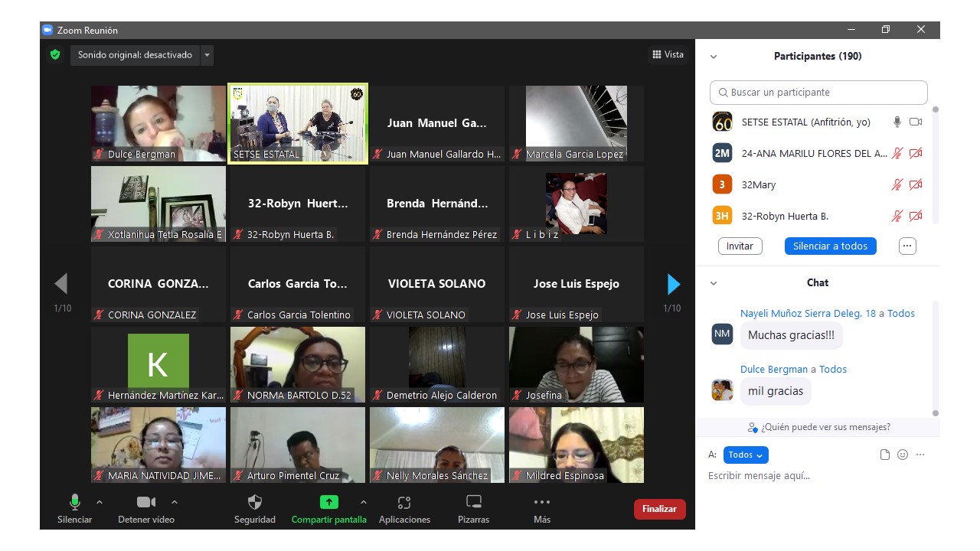
Task: Open the Seguridad shield menu
Action: [x=255, y=509]
